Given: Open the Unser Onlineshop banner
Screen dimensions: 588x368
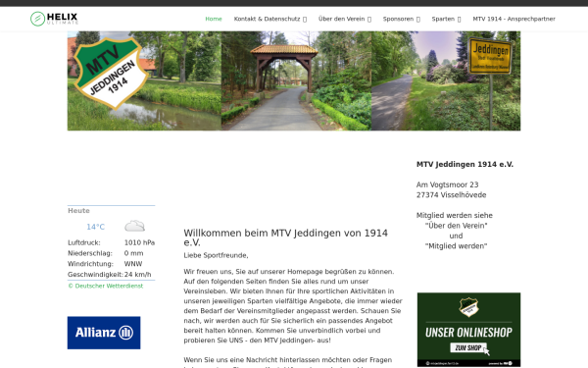Looking at the screenshot, I should [x=468, y=330].
